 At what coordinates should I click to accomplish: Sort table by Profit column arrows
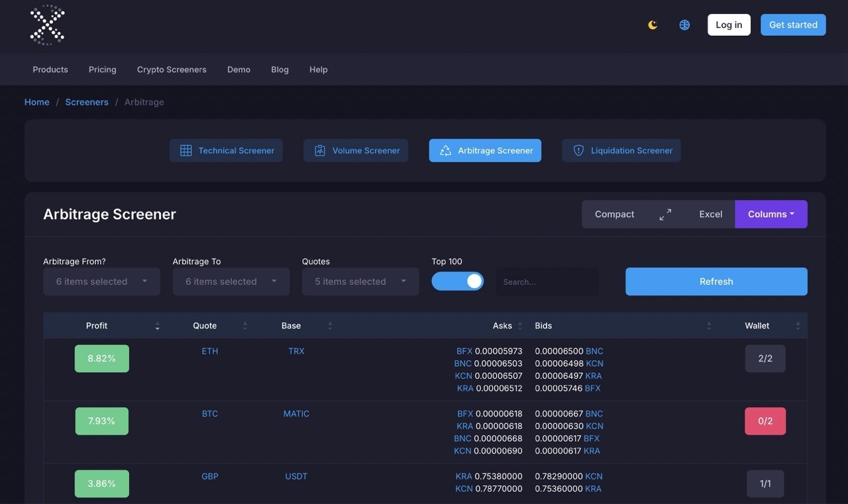click(x=157, y=326)
